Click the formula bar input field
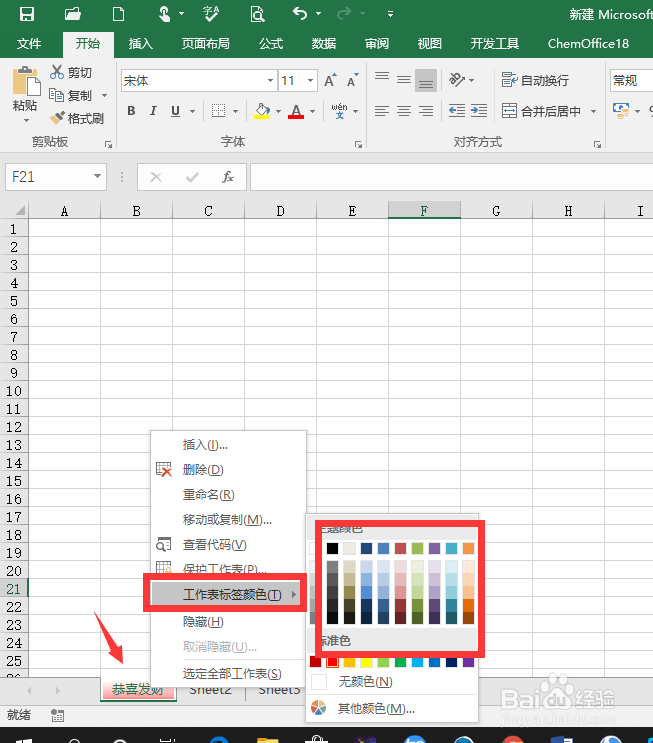 tap(452, 177)
